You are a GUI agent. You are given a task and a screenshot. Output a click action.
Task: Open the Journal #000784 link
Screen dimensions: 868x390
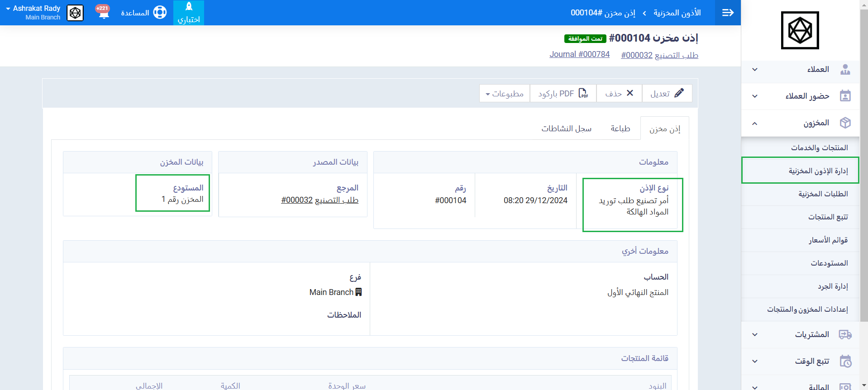point(579,54)
